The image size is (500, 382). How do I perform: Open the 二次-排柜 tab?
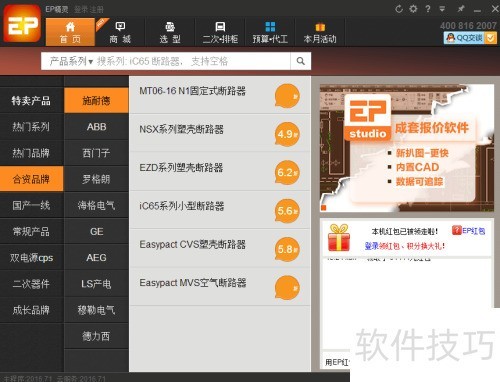[x=220, y=32]
